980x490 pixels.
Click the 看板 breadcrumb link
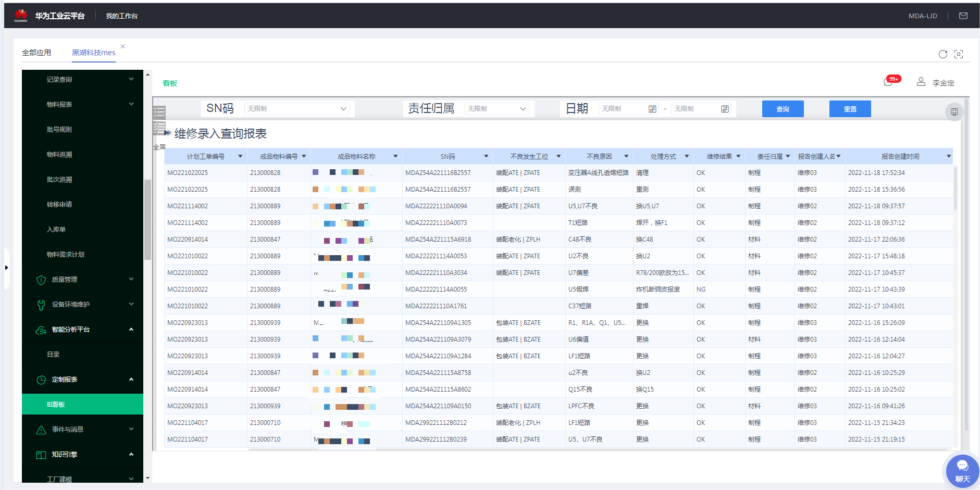[x=170, y=83]
